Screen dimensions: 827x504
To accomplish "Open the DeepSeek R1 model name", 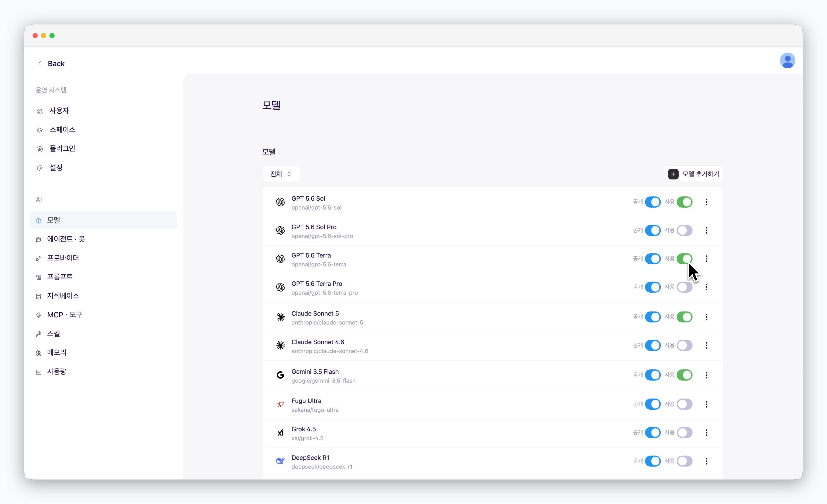I will click(310, 458).
